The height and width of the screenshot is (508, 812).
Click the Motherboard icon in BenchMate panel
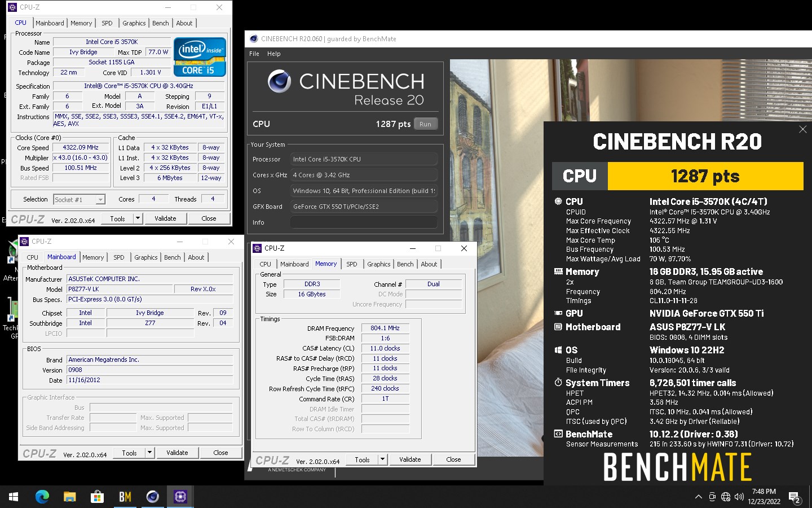558,327
